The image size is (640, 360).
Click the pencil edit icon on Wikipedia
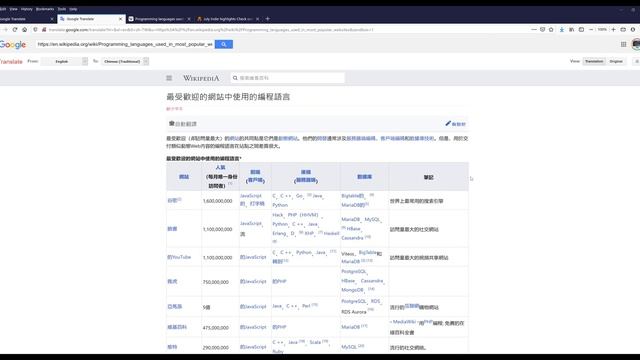tap(448, 123)
